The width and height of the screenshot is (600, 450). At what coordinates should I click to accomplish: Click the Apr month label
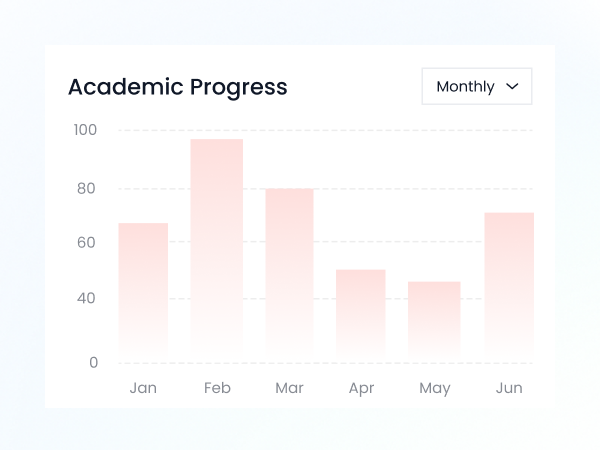pos(361,388)
